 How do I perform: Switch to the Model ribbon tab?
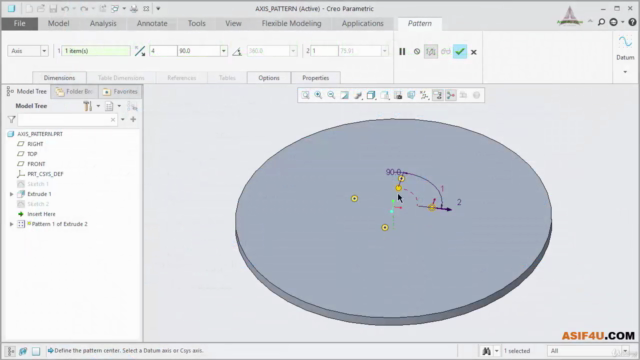tap(58, 23)
